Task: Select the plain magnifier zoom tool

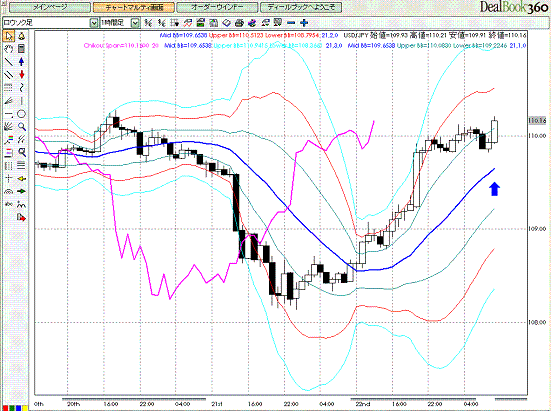Action: coord(22,127)
